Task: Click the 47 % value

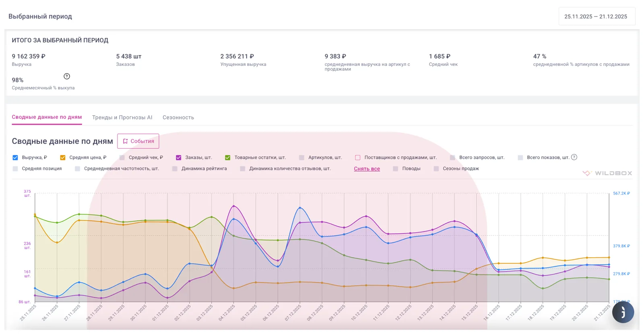Action: tap(540, 56)
